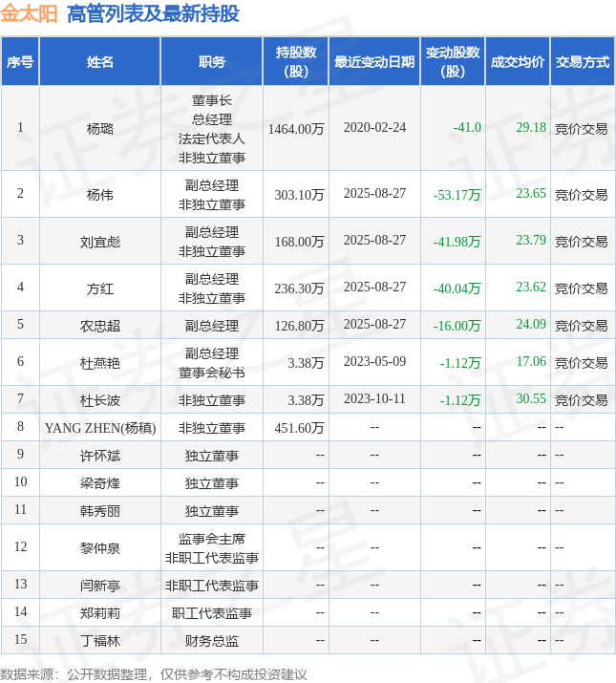This screenshot has height=683, width=616.
Task: Click average price 17.06
Action: (531, 361)
